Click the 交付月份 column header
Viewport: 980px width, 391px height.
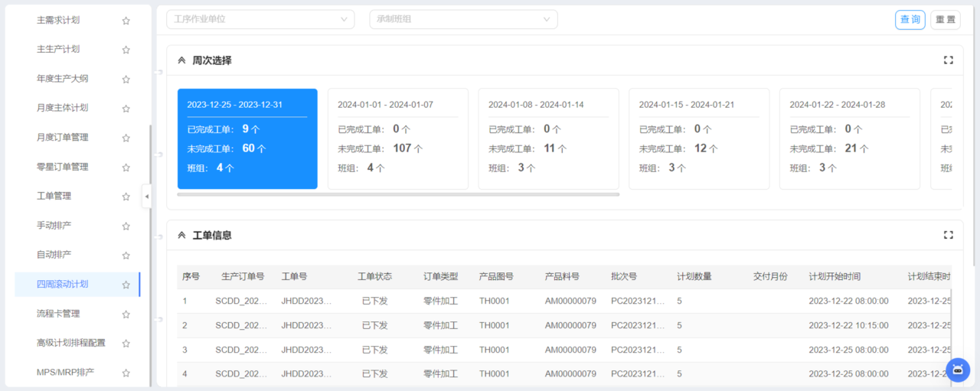tap(770, 276)
